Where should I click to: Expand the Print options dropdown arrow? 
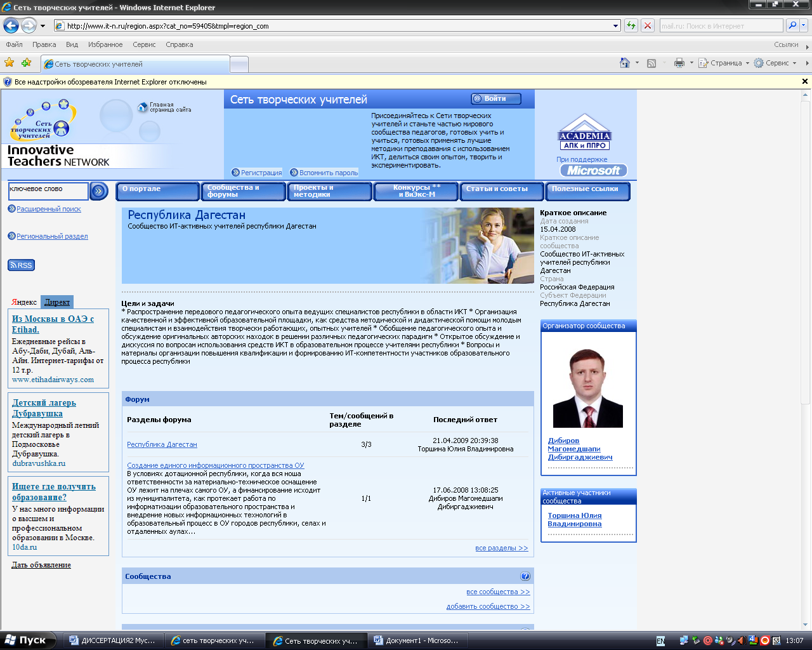point(691,63)
